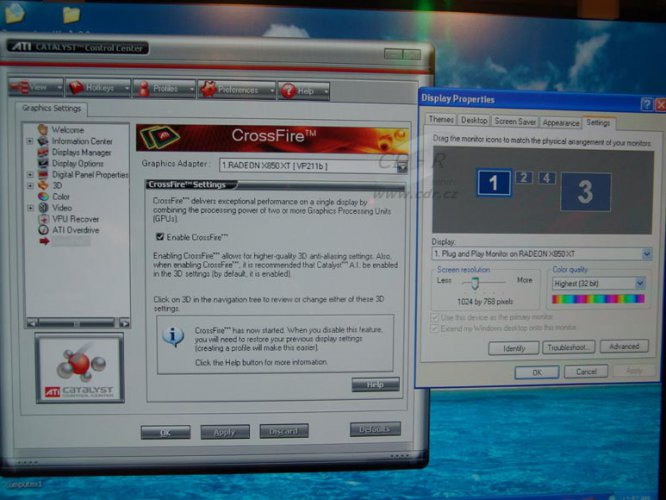Click the Display Options monitor icon
Screen dimensions: 666x500
[x=43, y=163]
